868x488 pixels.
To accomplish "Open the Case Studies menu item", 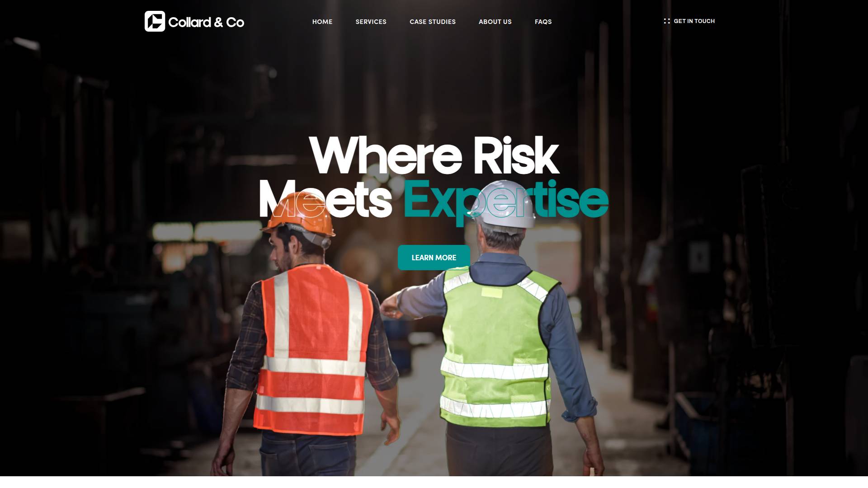I will [433, 22].
